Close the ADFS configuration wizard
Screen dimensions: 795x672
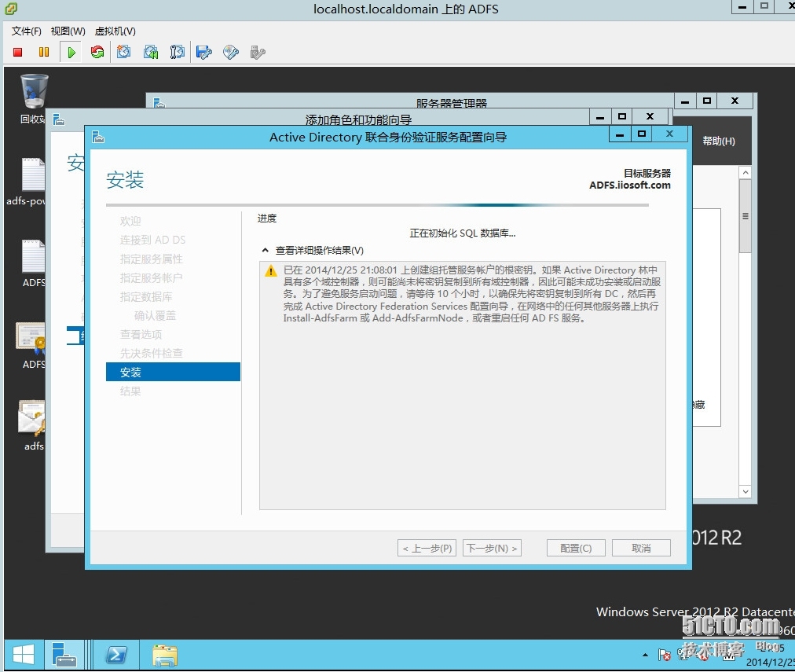click(x=670, y=134)
